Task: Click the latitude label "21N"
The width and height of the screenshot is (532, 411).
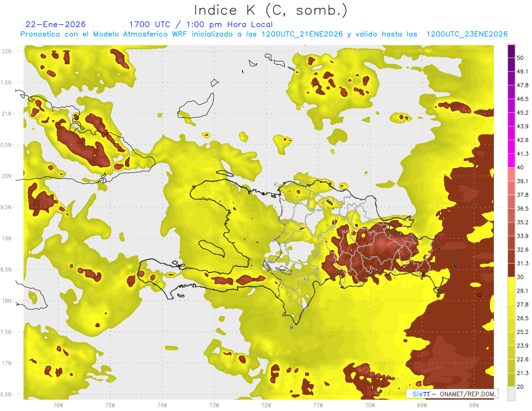Action: tap(7, 114)
